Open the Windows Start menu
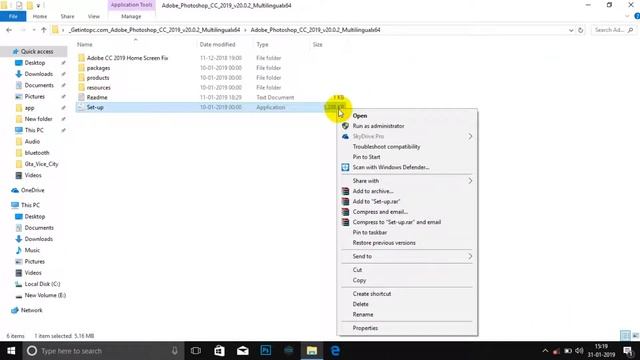Viewport: 640px width, 360px height. coord(11,351)
